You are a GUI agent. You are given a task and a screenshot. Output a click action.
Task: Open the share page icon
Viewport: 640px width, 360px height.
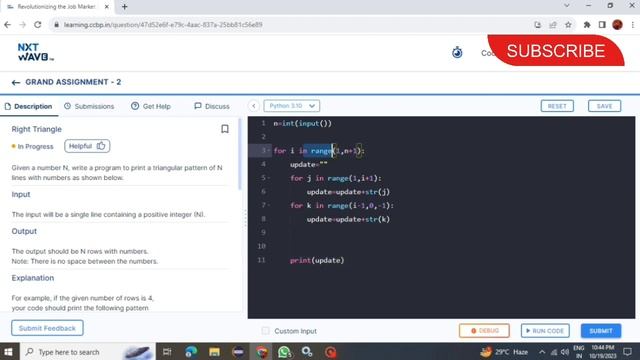click(553, 25)
